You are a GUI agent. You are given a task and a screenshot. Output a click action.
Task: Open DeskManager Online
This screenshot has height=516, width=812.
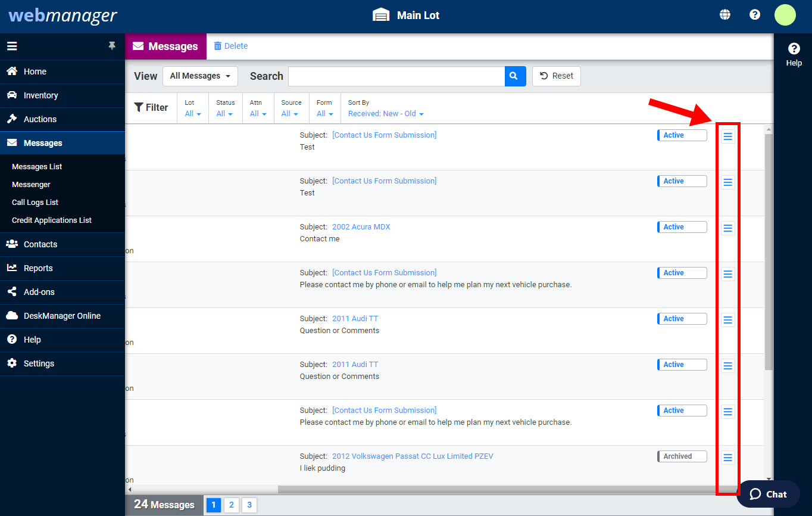[63, 316]
